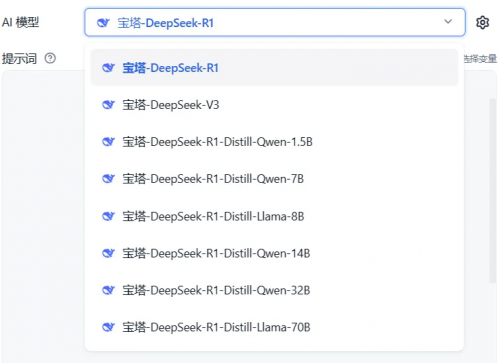Pick 宝塔-DeepSeek-R1-Distill-Qwen-1.5B option
This screenshot has height=363, width=500.
[x=274, y=142]
